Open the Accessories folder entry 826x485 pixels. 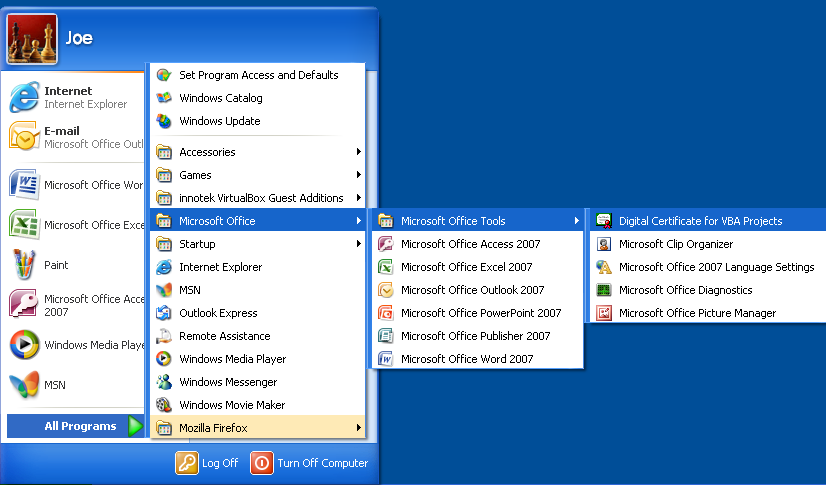point(258,152)
